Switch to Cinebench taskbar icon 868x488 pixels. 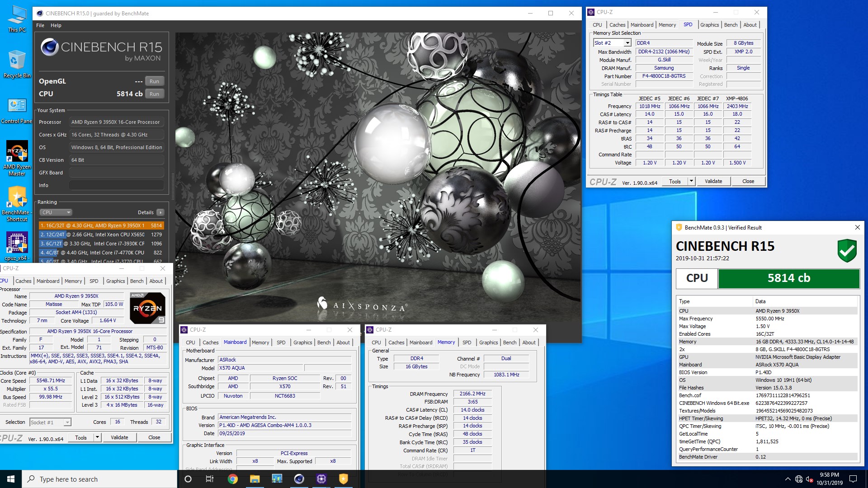pos(299,479)
